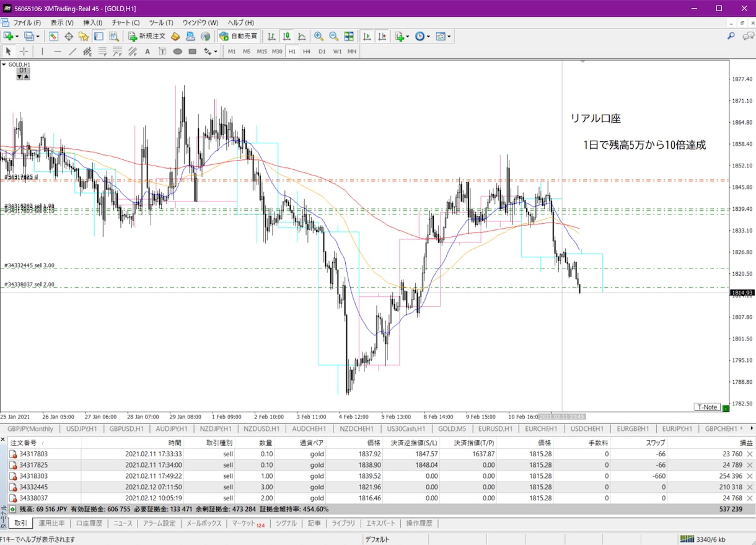This screenshot has height=545, width=756.
Task: Toggle chart shift from right edge
Action: coord(382,37)
